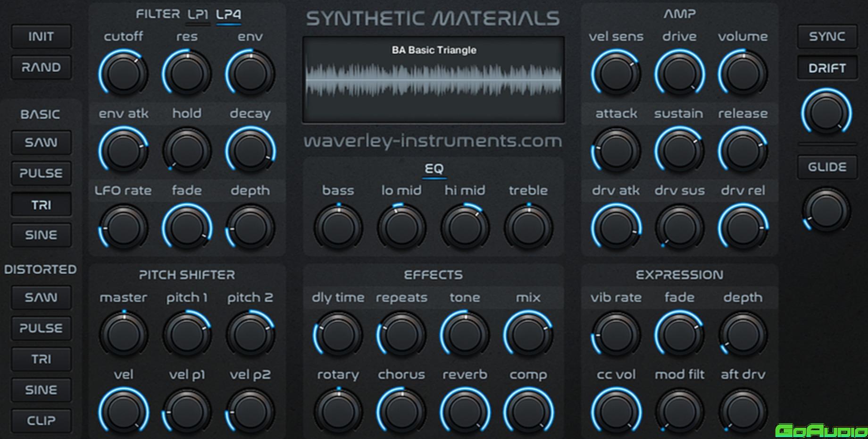
Task: Click the comp effect knob
Action: click(x=528, y=412)
